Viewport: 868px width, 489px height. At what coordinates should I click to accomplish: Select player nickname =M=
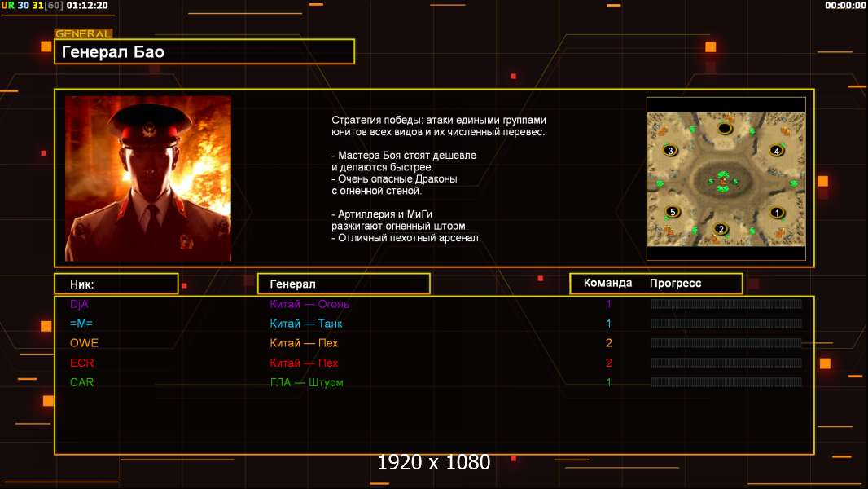[81, 324]
